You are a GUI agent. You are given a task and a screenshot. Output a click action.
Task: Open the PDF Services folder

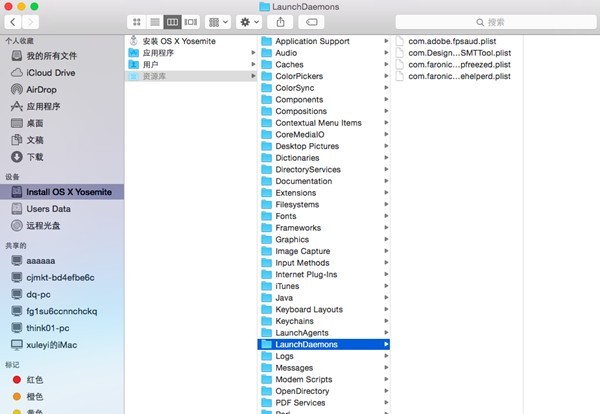(324, 403)
